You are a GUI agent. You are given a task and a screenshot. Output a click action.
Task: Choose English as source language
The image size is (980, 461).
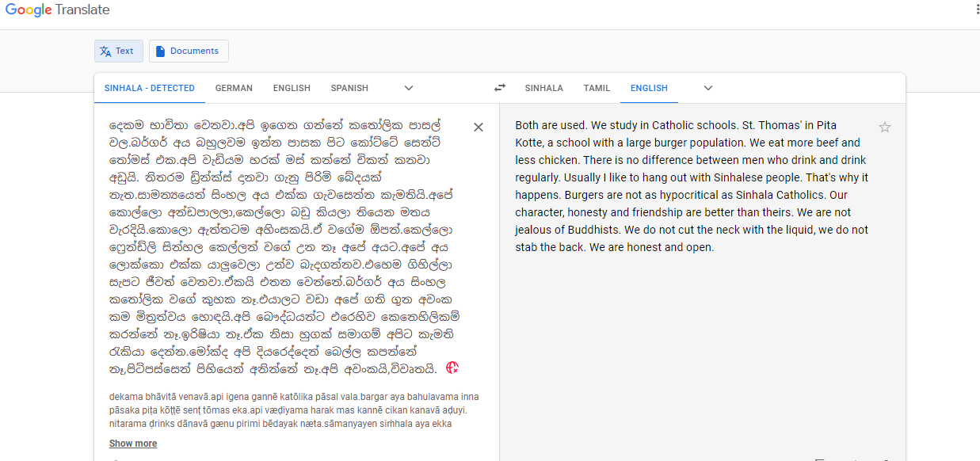pyautogui.click(x=292, y=88)
